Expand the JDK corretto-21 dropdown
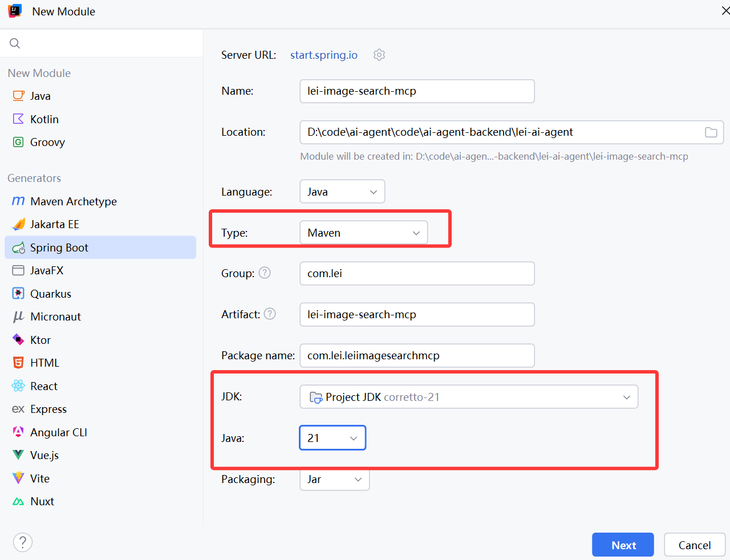This screenshot has width=730, height=560. click(469, 397)
